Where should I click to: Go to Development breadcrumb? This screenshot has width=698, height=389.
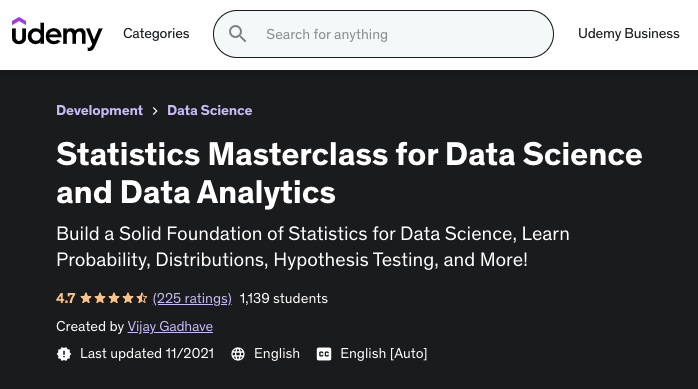click(x=99, y=110)
